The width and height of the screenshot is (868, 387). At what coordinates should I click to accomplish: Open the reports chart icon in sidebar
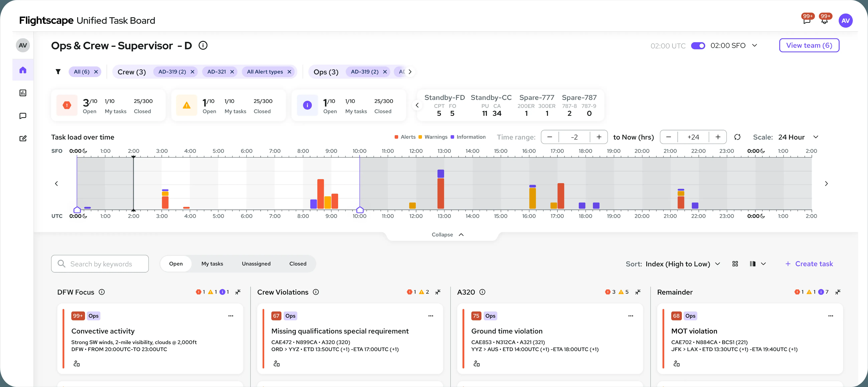23,93
